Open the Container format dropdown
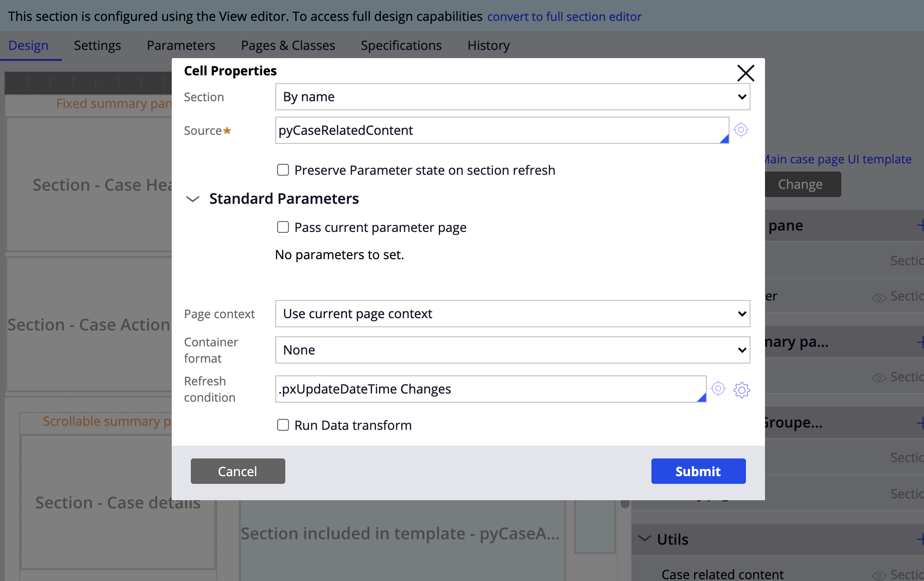Image resolution: width=924 pixels, height=581 pixels. pyautogui.click(x=512, y=350)
